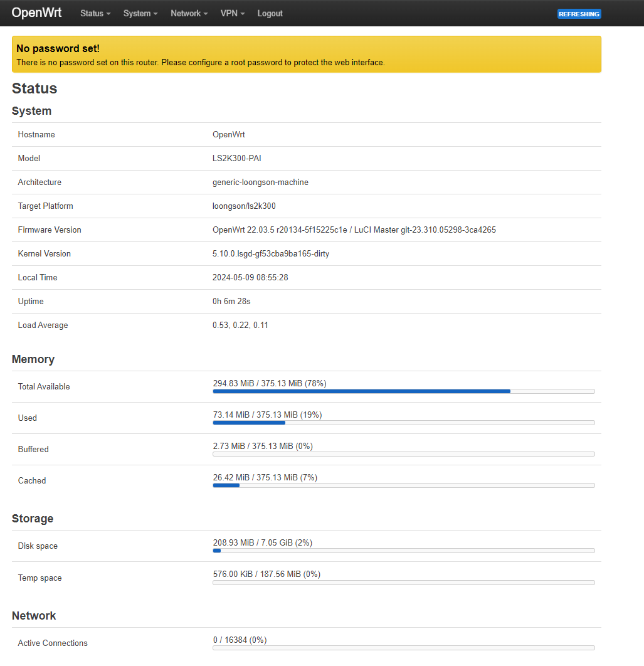Click the Uptime value text
This screenshot has width=644, height=666.
click(x=231, y=302)
